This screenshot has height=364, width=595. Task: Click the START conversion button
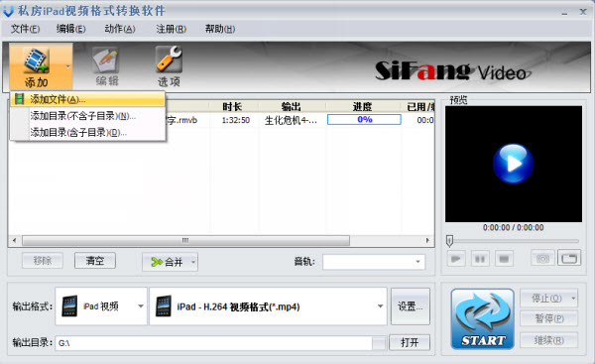482,318
